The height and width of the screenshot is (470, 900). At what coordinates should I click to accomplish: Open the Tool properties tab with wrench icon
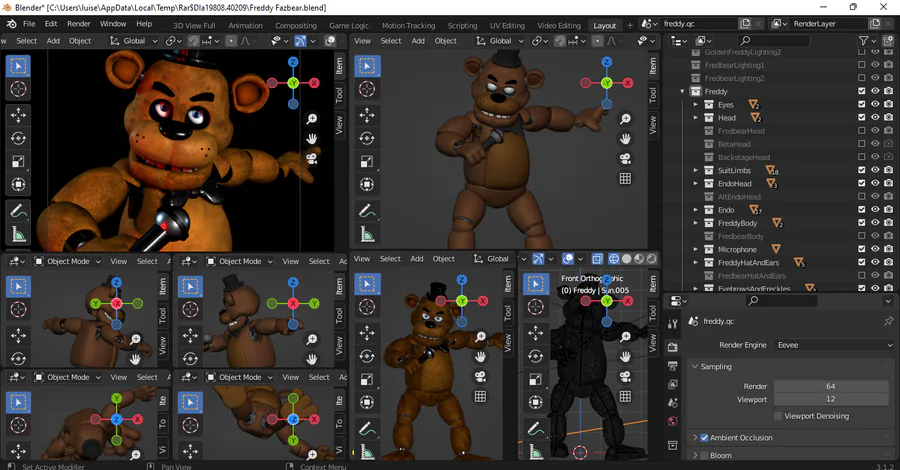(673, 324)
